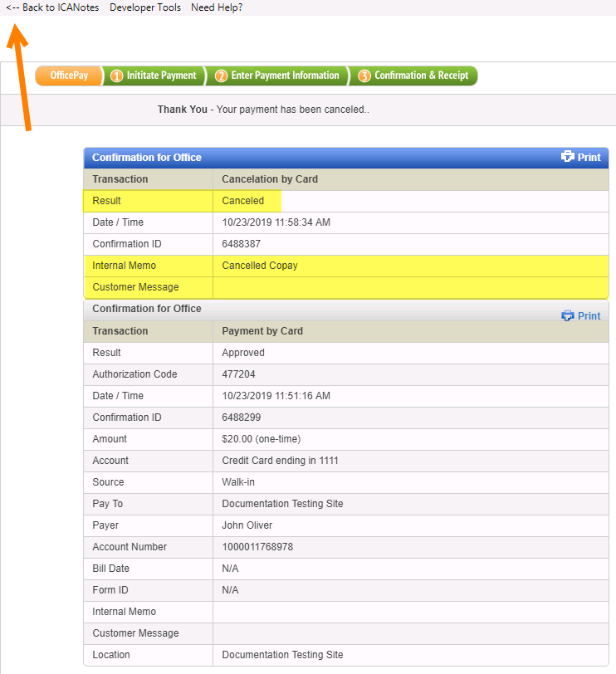This screenshot has width=616, height=674.
Task: Open the Developer Tools menu
Action: coord(144,7)
